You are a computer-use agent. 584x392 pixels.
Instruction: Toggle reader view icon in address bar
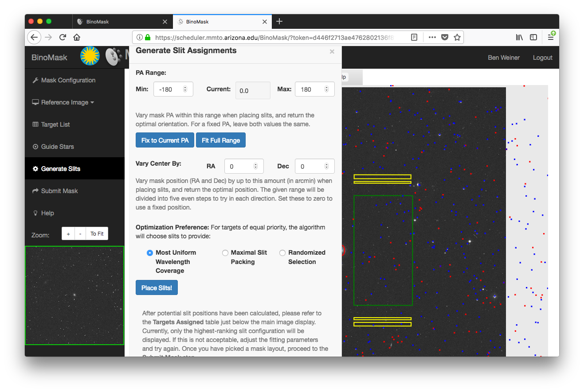click(x=414, y=37)
